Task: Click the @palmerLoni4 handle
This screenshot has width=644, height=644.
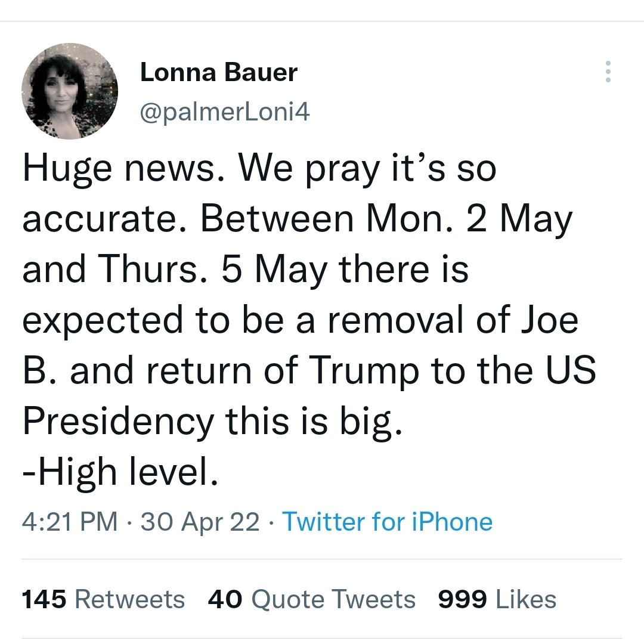Action: click(x=225, y=112)
